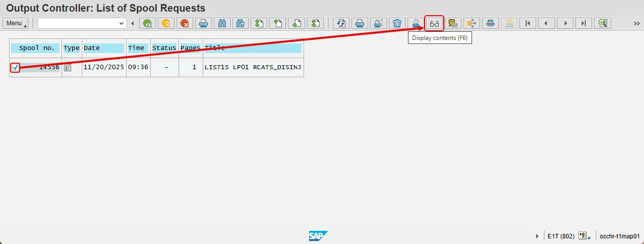
Task: Click the Pages column header
Action: (x=191, y=48)
